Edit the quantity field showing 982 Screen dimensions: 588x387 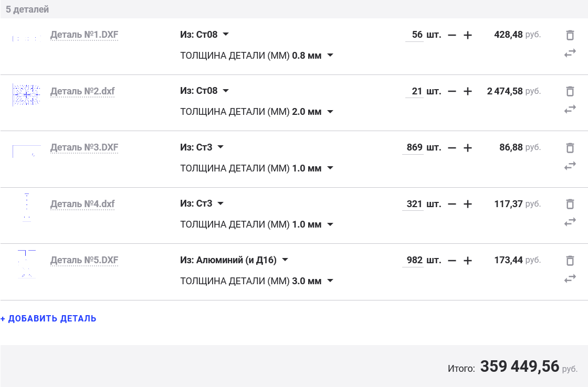coord(414,260)
